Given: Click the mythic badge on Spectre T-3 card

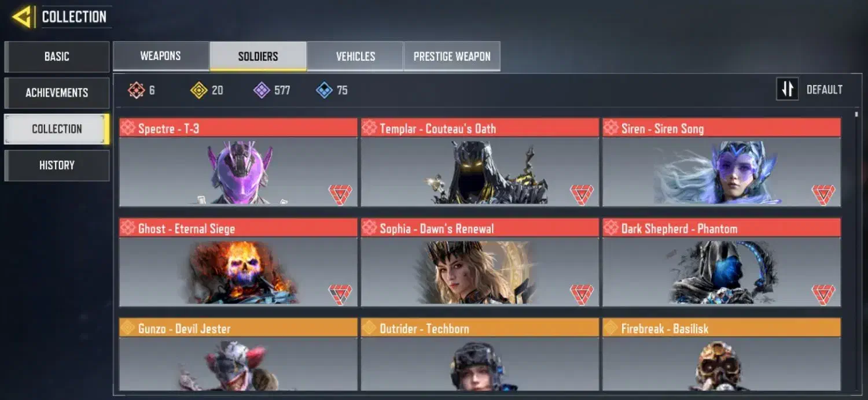Looking at the screenshot, I should click(x=340, y=194).
